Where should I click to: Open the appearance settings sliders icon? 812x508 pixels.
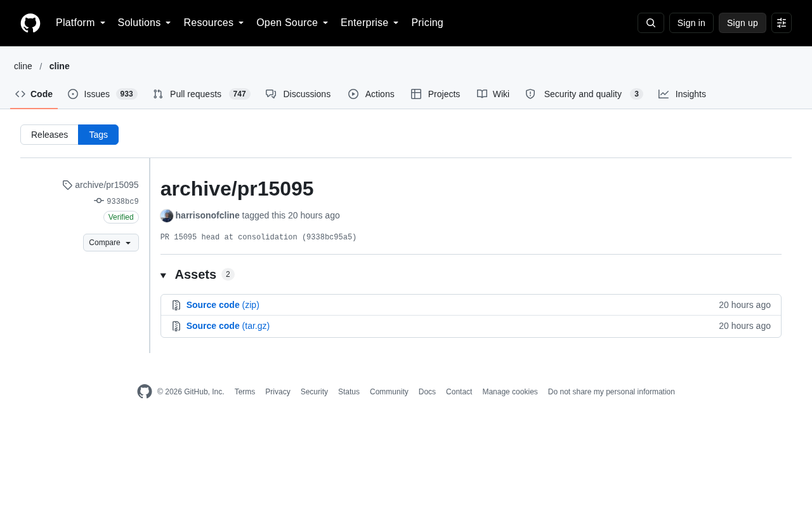[782, 23]
